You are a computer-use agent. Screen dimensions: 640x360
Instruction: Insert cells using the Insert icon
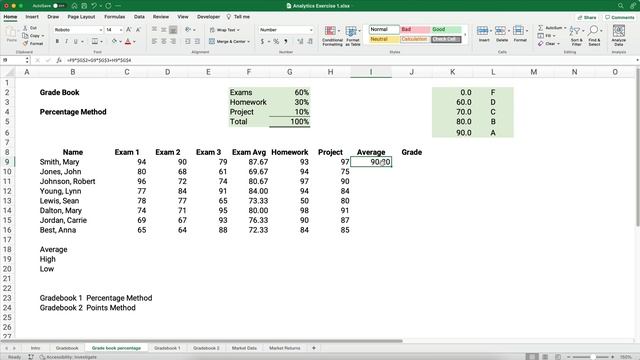point(484,34)
